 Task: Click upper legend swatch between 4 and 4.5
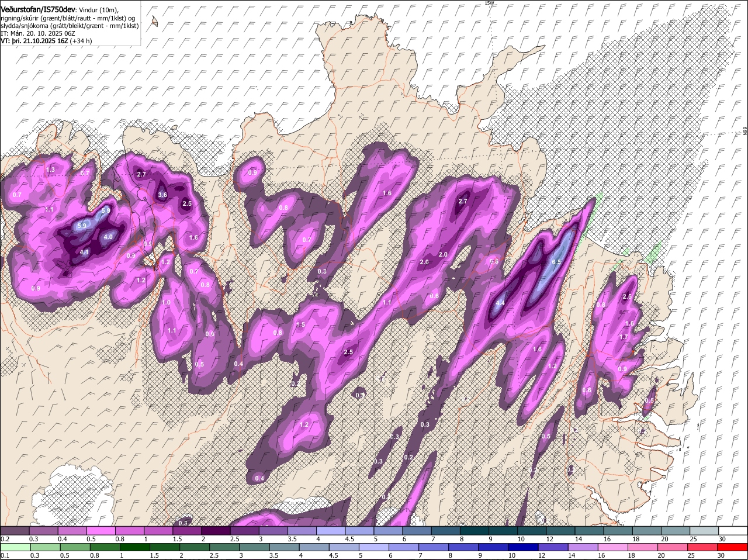[331, 530]
